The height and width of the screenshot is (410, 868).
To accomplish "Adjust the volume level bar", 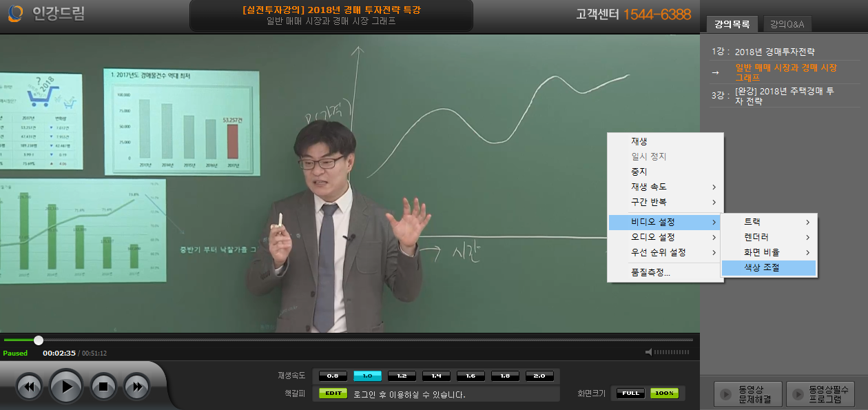I will click(x=671, y=352).
